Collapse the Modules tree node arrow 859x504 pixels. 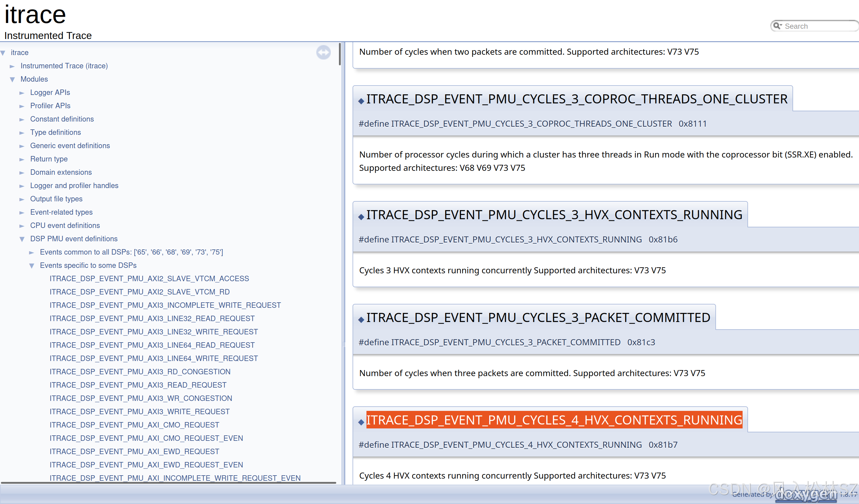(13, 80)
